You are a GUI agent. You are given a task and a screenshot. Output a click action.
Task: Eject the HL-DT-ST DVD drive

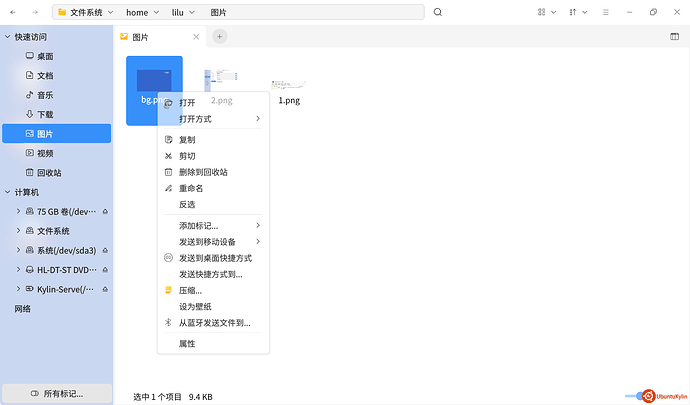tap(105, 270)
